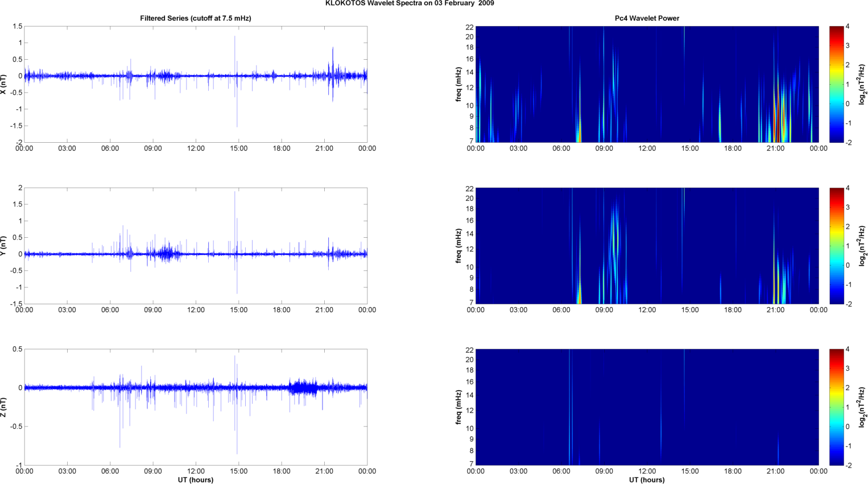Click the KLOKOTOS Wavelet Spectra figure title
This screenshot has height=484, width=868.
[x=409, y=3]
